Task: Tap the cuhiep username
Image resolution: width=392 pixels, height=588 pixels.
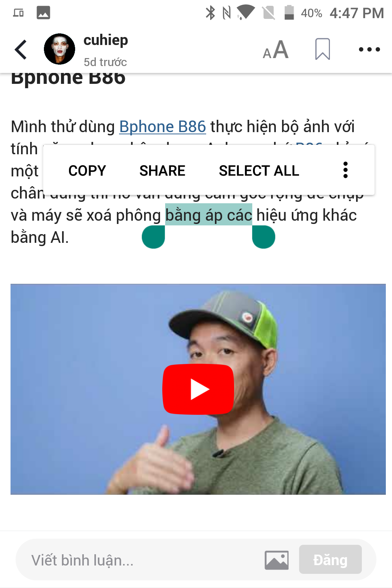Action: 106,41
